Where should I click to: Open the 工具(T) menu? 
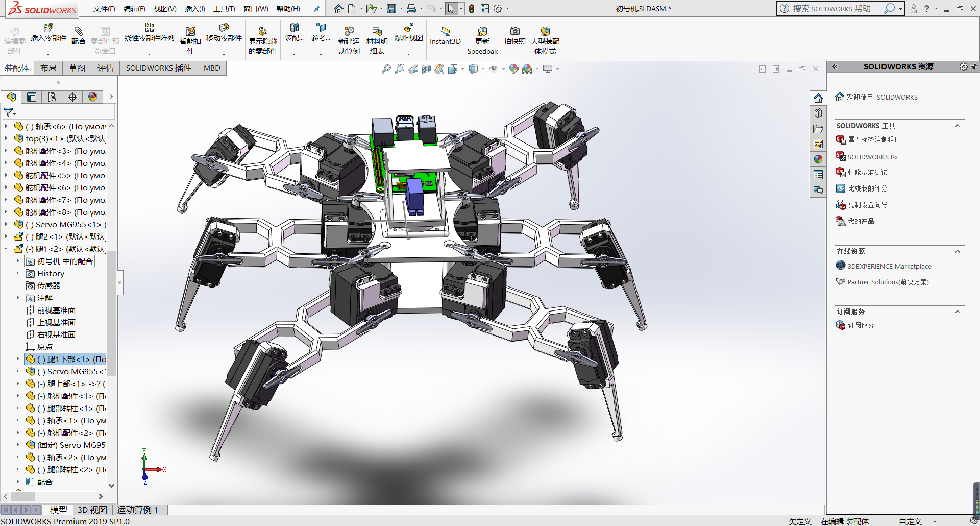[224, 9]
